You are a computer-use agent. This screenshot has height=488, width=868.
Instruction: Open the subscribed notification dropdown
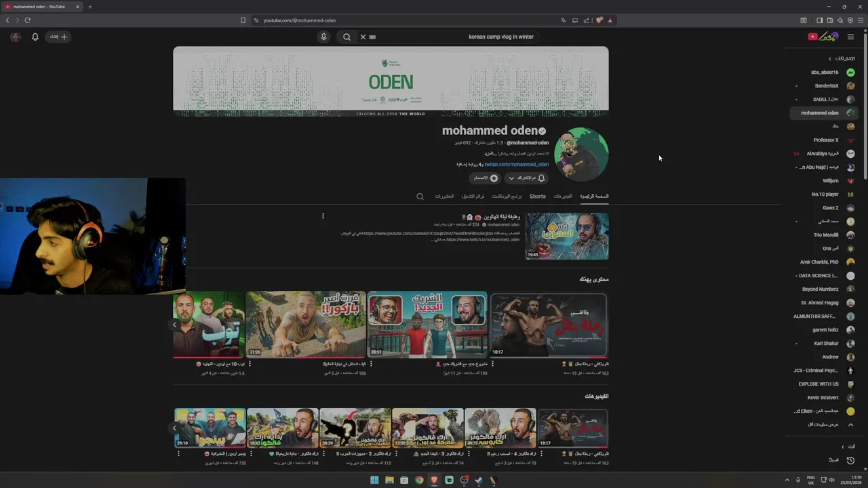coord(527,178)
